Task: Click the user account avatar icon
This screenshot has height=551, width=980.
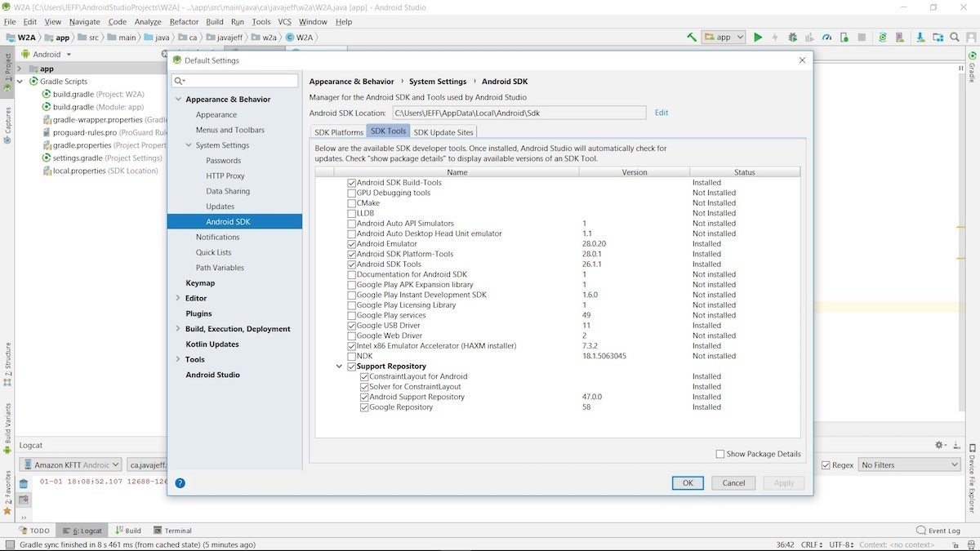Action: coord(970,37)
